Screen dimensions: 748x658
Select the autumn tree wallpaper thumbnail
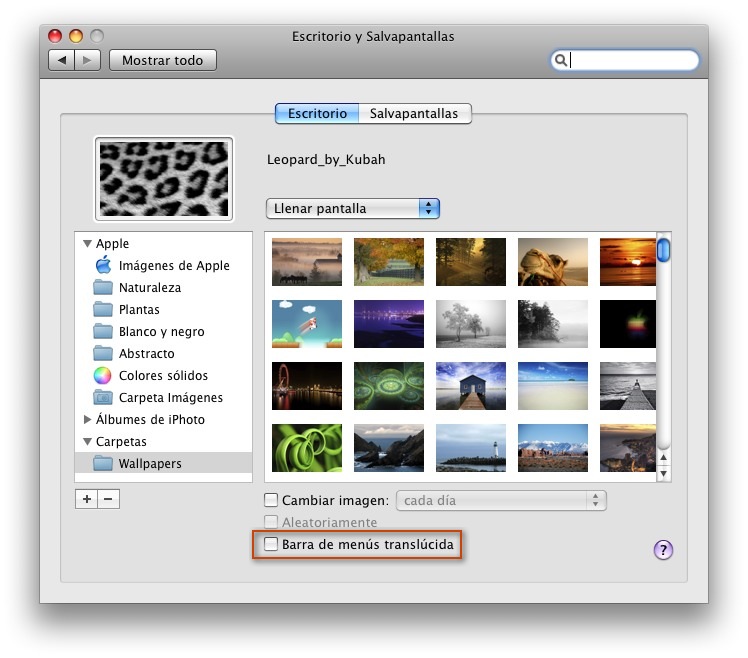click(x=389, y=262)
